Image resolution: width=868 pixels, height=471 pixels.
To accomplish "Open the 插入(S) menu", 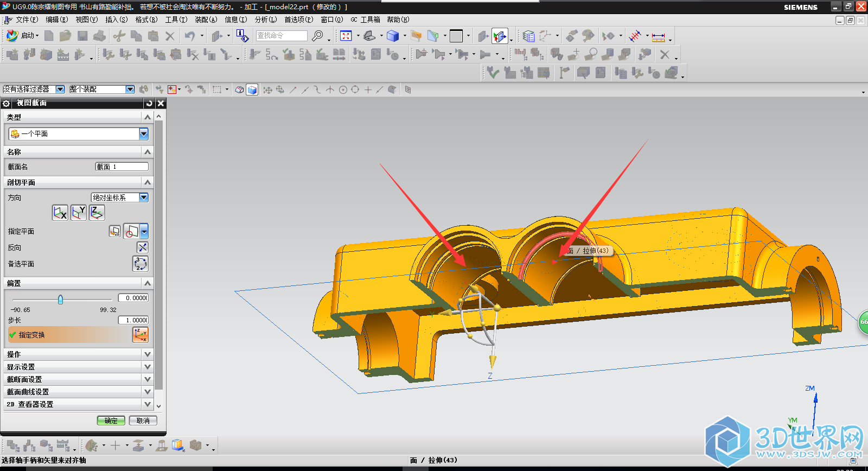I will (x=116, y=20).
